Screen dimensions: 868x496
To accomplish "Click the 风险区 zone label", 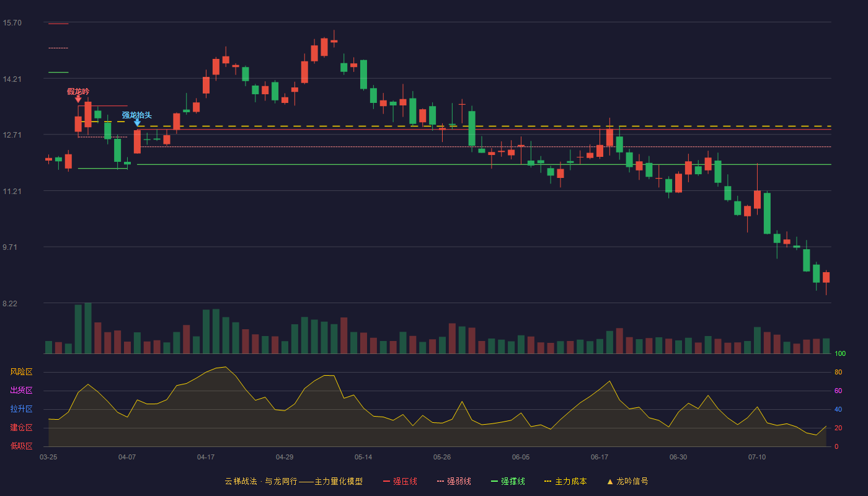I will (x=21, y=372).
